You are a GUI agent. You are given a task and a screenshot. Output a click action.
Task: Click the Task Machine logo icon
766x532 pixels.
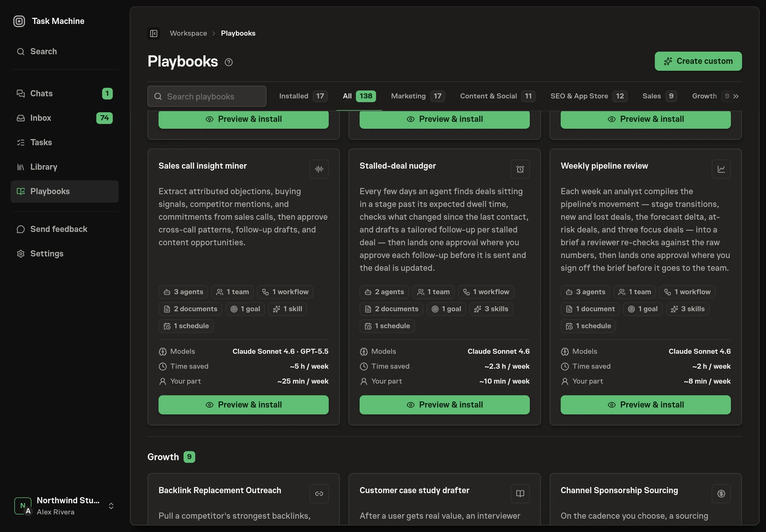[x=19, y=21]
